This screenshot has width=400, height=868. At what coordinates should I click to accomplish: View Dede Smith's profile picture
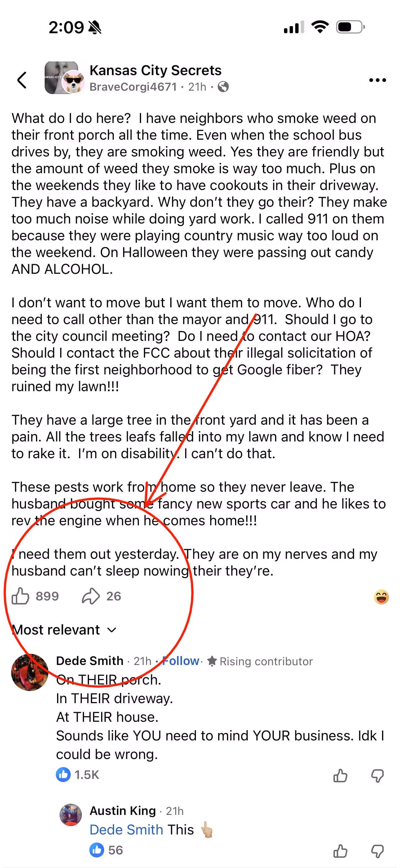pos(30,672)
